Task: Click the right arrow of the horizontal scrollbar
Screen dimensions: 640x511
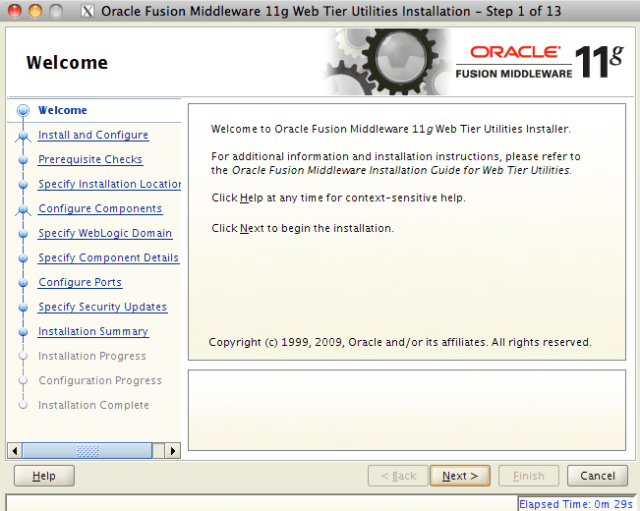Action: point(173,451)
